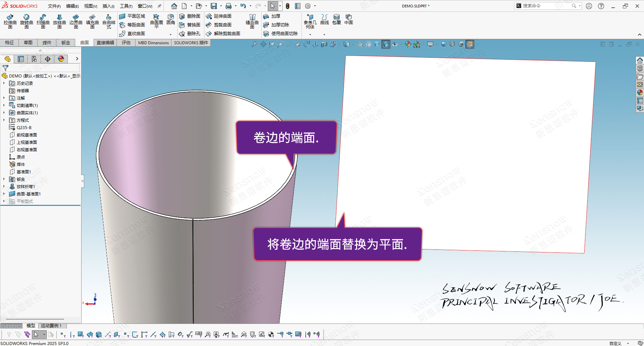Image resolution: width=644 pixels, height=346 pixels.
Task: Switch to the DimXpertManager crosshair tab icon
Action: 48,59
